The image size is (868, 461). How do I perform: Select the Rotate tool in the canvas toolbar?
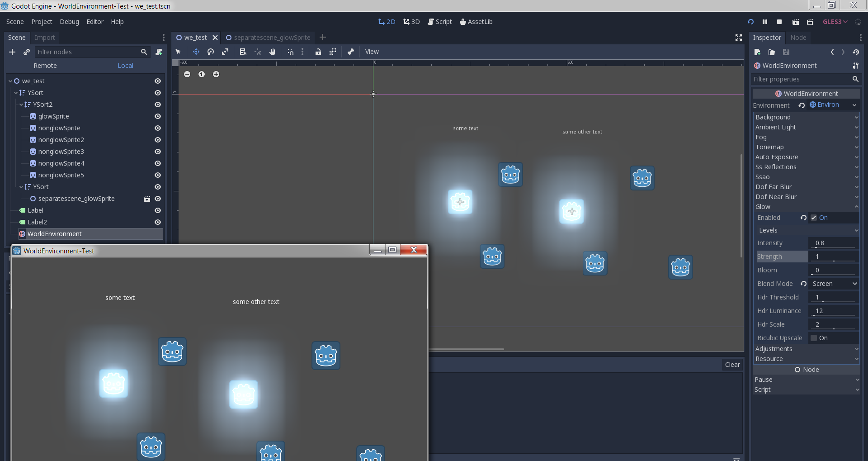210,52
